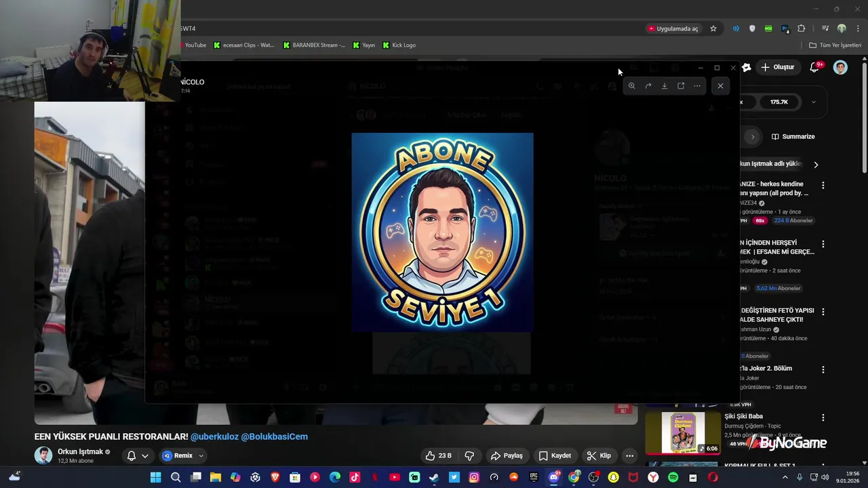868x488 pixels.
Task: Click the Orkun Işıtmak channel name
Action: pos(80,452)
